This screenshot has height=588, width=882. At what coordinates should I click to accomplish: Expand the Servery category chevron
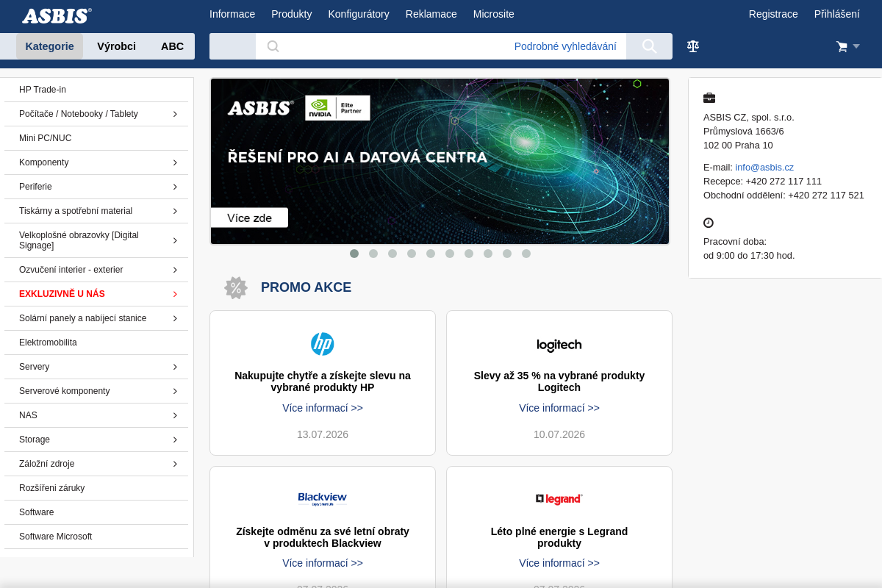point(175,367)
